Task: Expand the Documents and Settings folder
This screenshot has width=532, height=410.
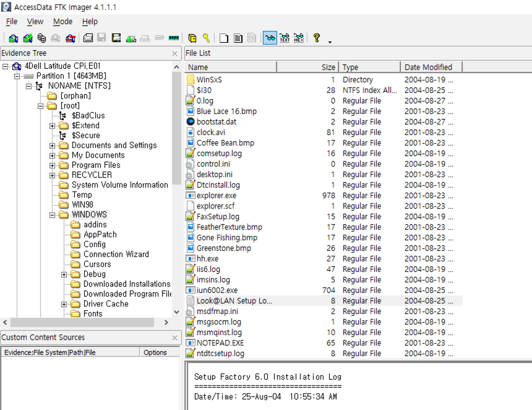Action: coord(52,146)
